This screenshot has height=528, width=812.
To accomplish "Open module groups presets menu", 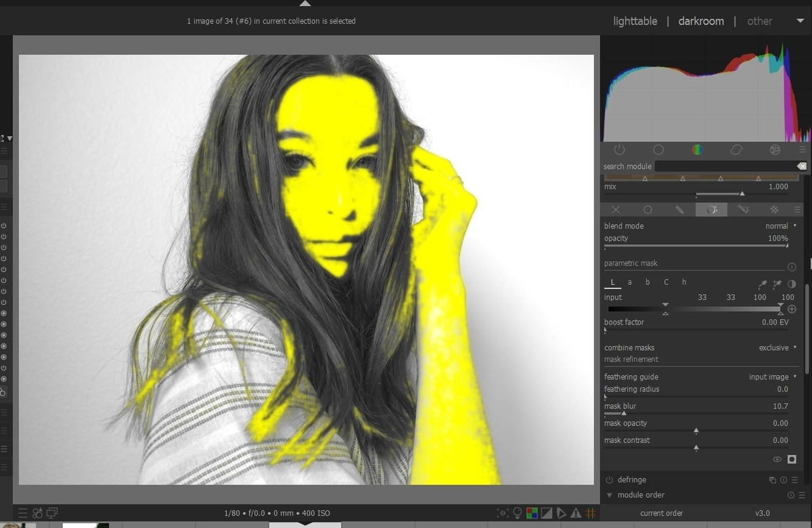I will coord(803,149).
